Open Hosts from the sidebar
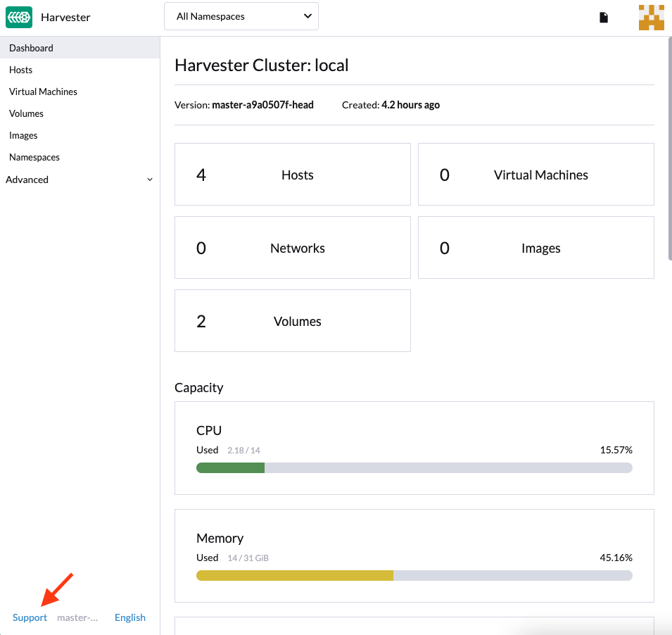The height and width of the screenshot is (635, 672). (20, 70)
